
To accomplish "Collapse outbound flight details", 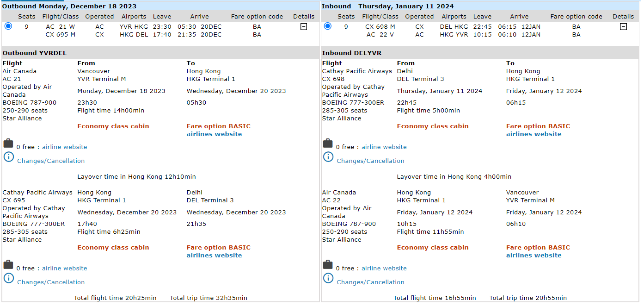I will pos(304,27).
